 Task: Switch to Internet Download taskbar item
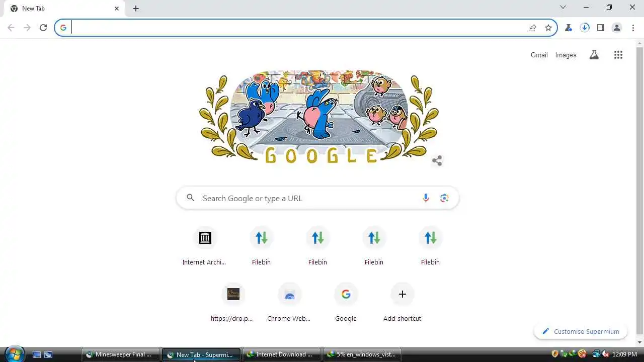[x=282, y=354]
